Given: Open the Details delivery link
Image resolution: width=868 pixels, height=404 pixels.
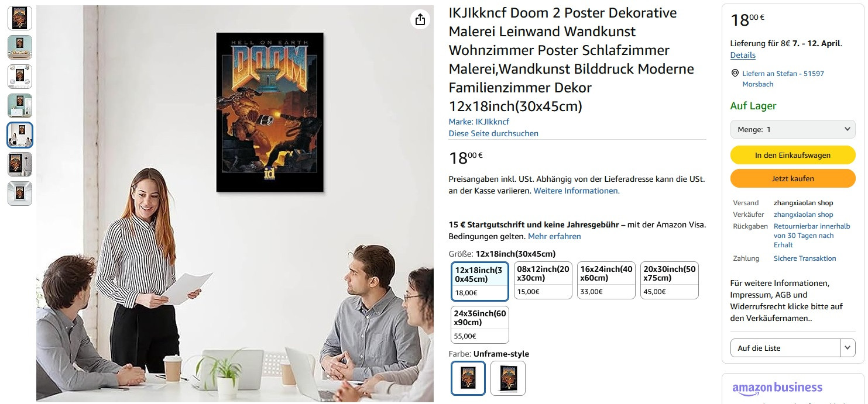Looking at the screenshot, I should pyautogui.click(x=743, y=55).
